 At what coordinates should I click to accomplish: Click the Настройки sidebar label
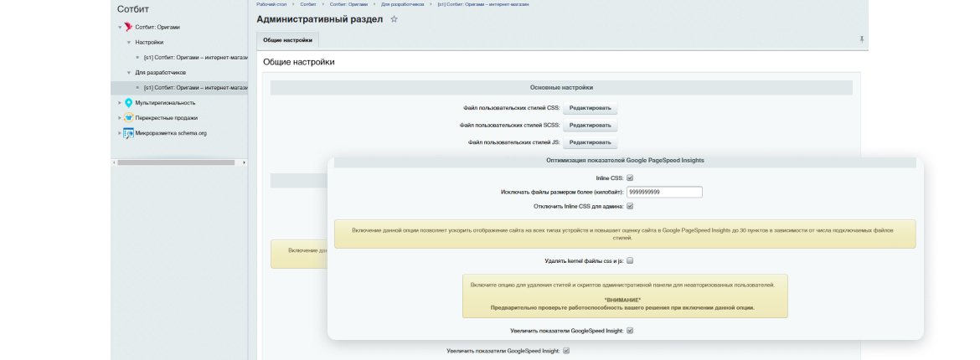(x=149, y=43)
